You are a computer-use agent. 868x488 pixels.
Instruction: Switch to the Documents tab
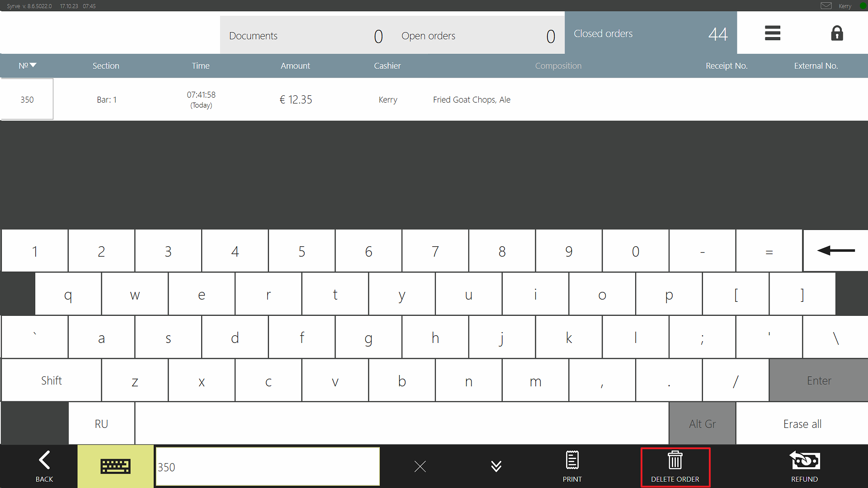[x=306, y=35]
